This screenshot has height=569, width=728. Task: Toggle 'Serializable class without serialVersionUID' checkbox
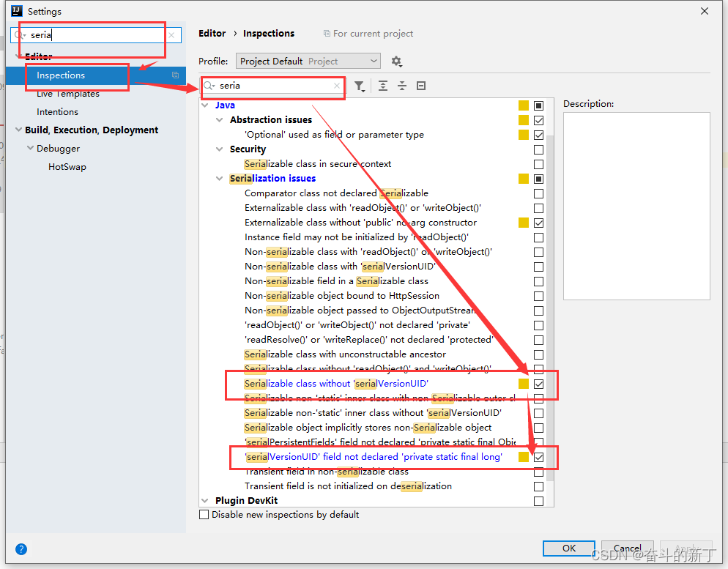point(539,384)
